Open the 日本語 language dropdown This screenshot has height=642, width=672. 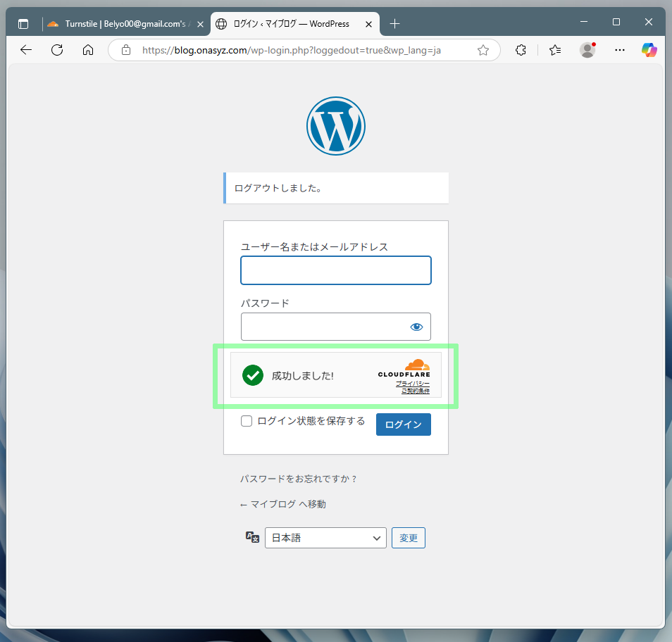325,538
